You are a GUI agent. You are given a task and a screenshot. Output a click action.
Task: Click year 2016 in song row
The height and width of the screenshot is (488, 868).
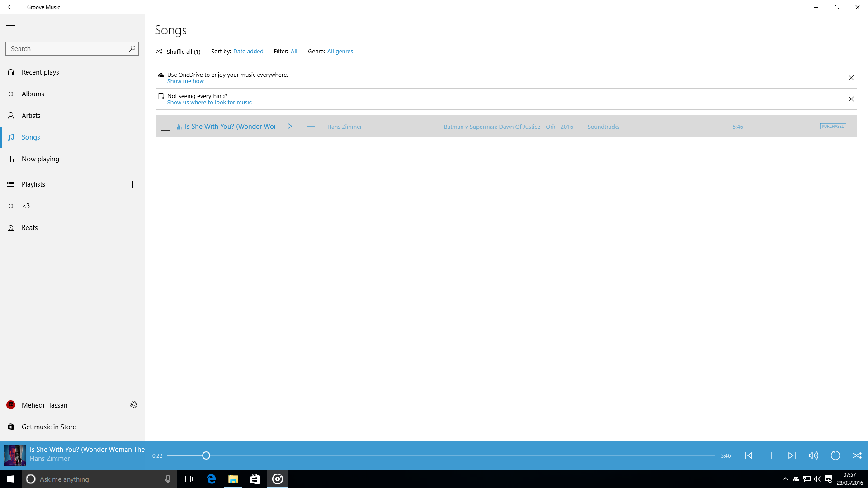click(567, 127)
